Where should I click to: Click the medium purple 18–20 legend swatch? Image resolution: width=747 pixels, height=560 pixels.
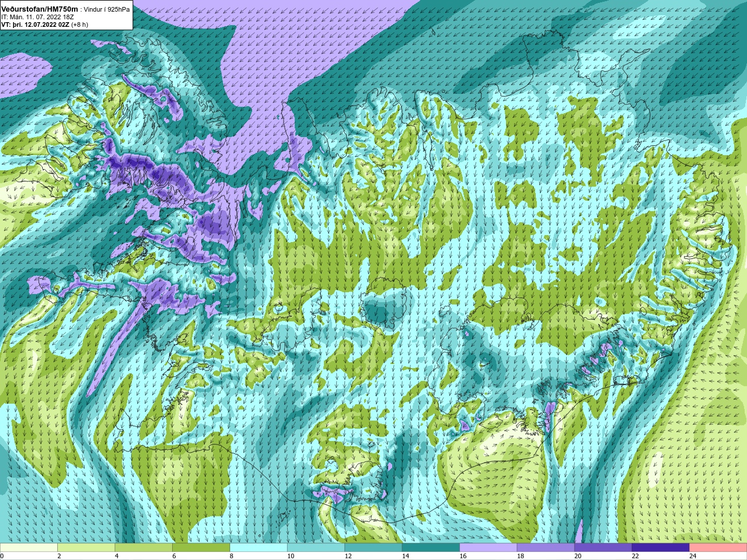[546, 548]
